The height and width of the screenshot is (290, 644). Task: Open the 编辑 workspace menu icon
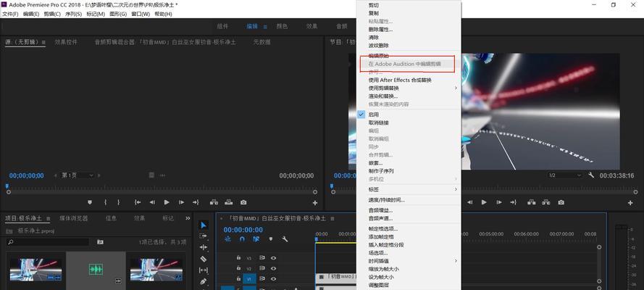point(265,26)
